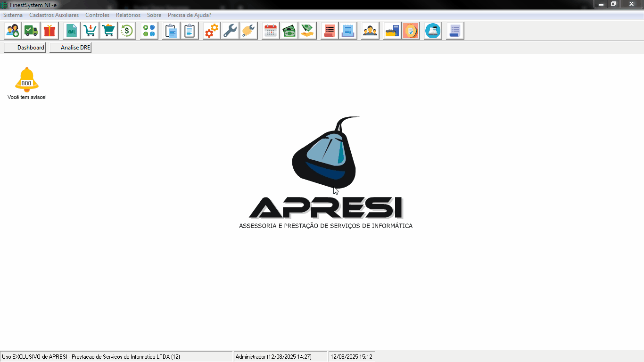The height and width of the screenshot is (362, 644).
Task: Open the Cadastros Auxiliares menu
Action: tap(54, 15)
